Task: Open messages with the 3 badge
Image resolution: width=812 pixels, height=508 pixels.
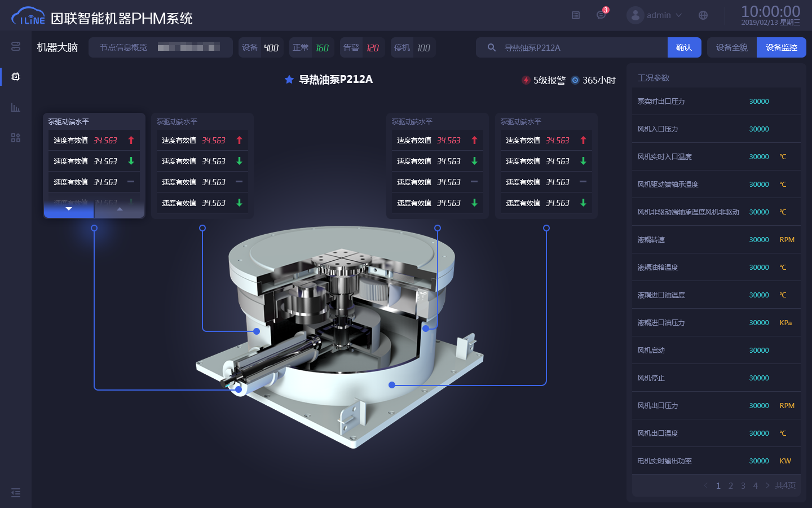Action: point(601,15)
